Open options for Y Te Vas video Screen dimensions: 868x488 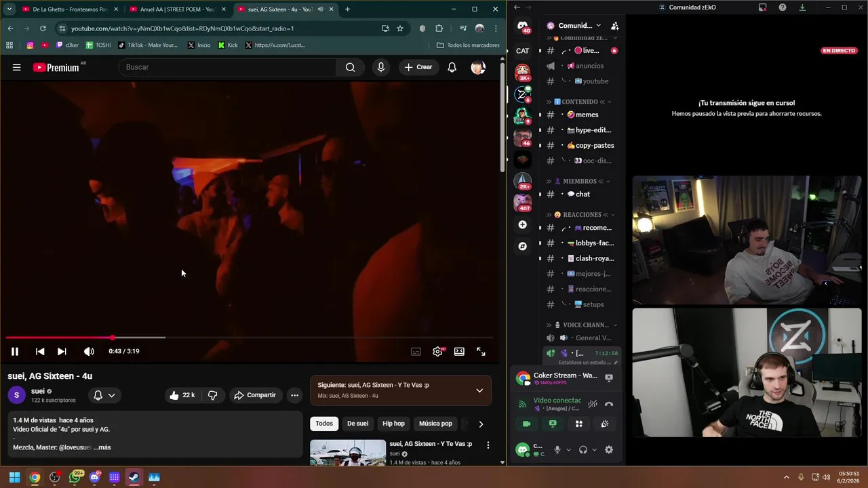click(x=488, y=445)
